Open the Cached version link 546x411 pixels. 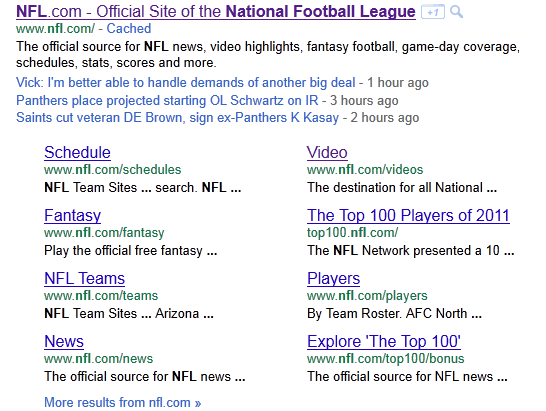(129, 29)
